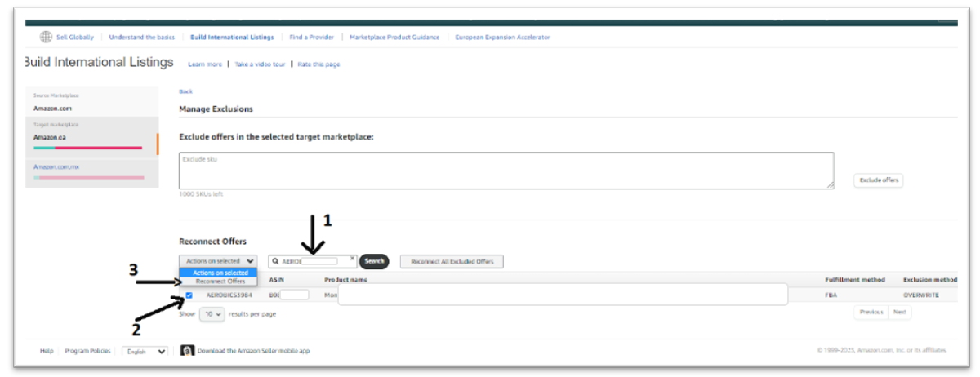Screen dimensions: 980x377
Task: Open the Help footer link
Action: tap(47, 351)
